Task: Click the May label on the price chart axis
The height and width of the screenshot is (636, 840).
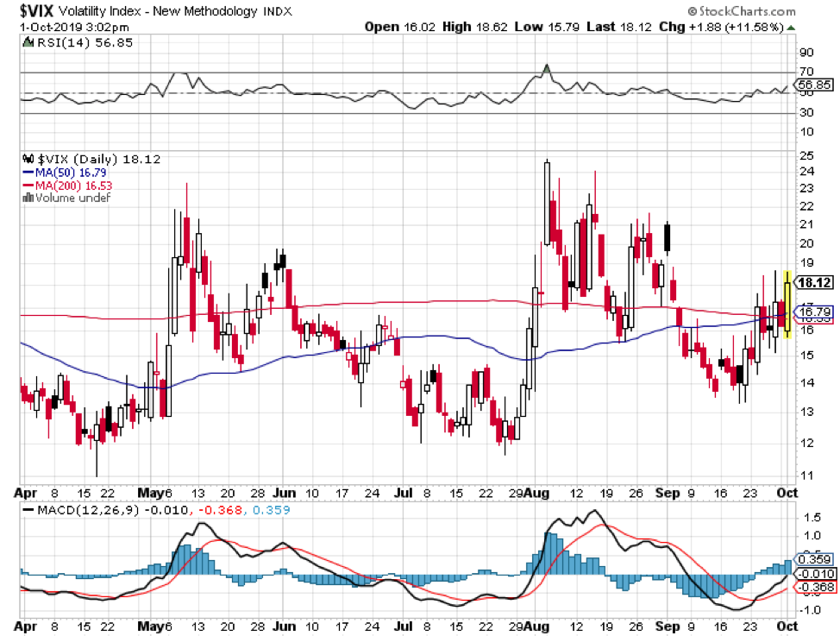Action: [151, 493]
